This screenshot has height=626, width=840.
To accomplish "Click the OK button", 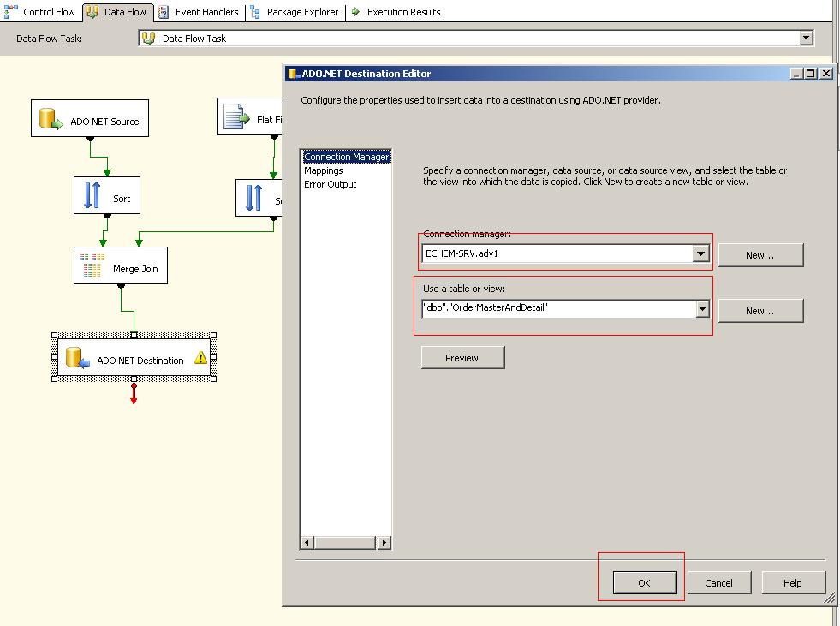I will coord(644,582).
